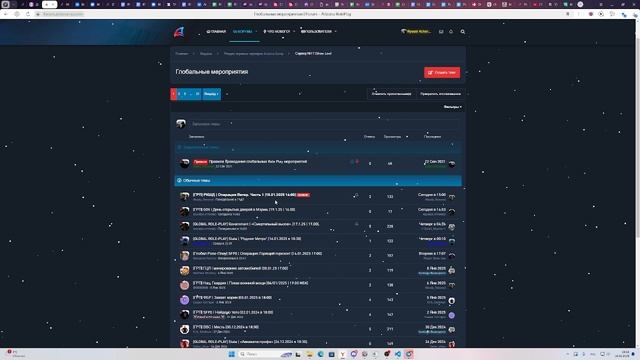This screenshot has width=640, height=360.
Task: Go to page 2 in pagination
Action: 179,94
